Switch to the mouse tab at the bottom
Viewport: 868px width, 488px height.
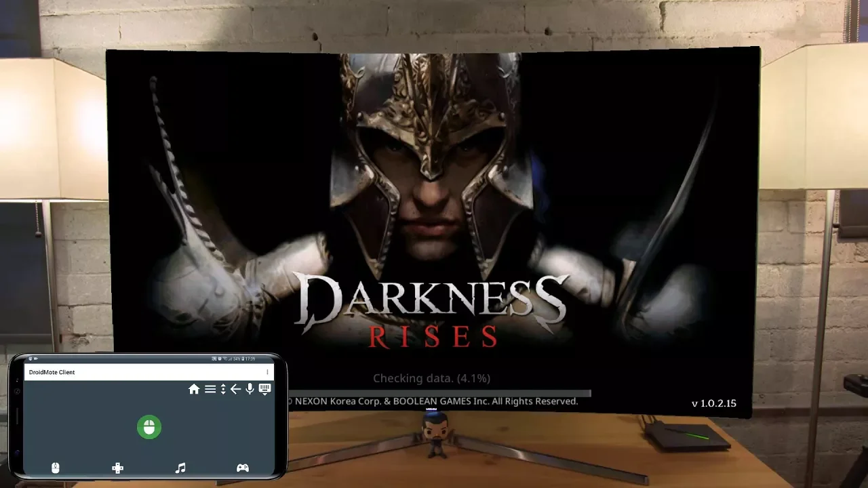pos(56,468)
